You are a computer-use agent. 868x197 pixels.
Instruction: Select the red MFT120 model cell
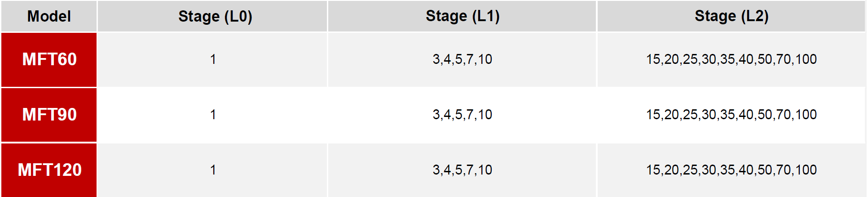click(x=49, y=170)
